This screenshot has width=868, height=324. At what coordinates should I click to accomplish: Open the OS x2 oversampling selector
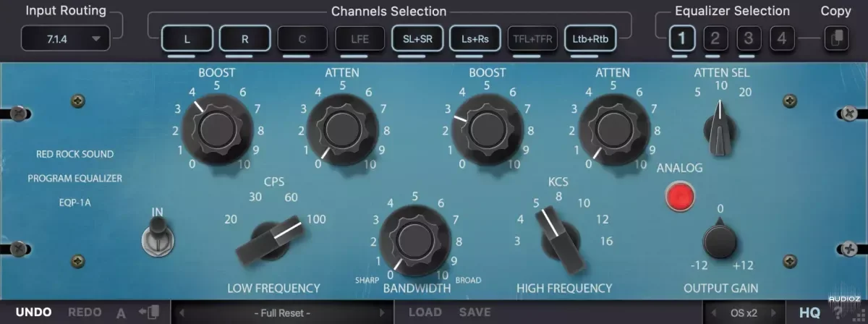(744, 313)
